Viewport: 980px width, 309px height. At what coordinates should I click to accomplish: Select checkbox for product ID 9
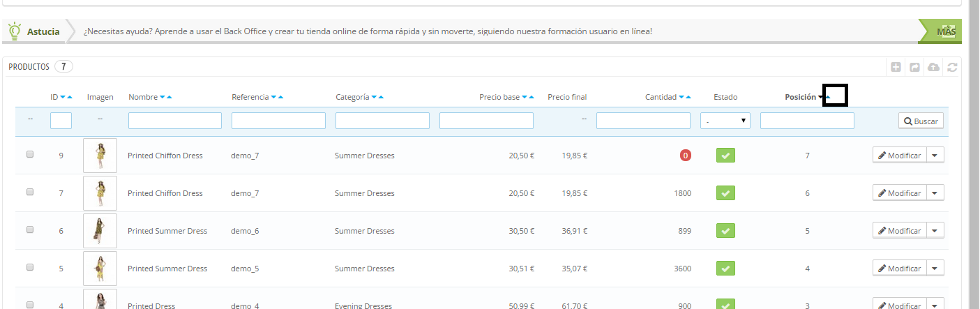[x=30, y=155]
